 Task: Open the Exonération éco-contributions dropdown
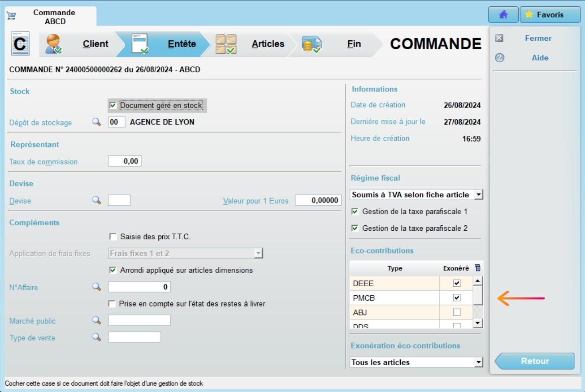coord(478,362)
